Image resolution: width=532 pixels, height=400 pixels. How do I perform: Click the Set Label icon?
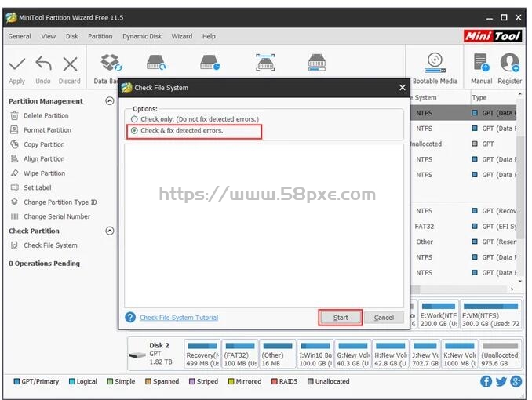tap(14, 187)
